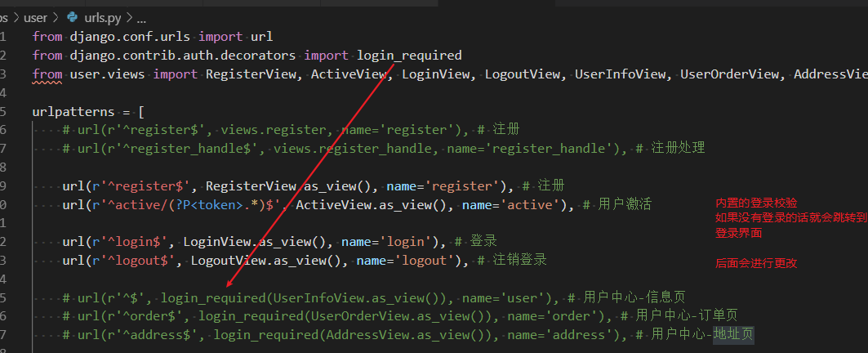Click LogoutView in the import line
868x353 pixels.
[523, 74]
